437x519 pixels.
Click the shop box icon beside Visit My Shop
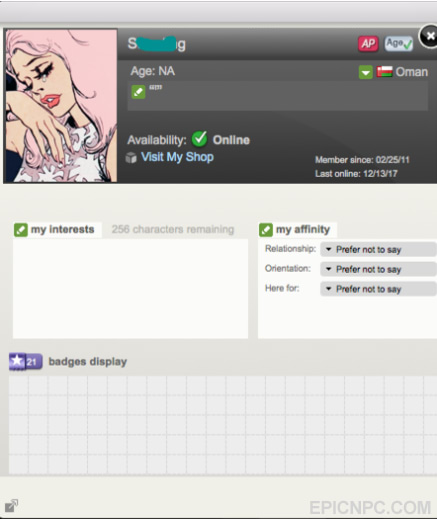pyautogui.click(x=131, y=157)
